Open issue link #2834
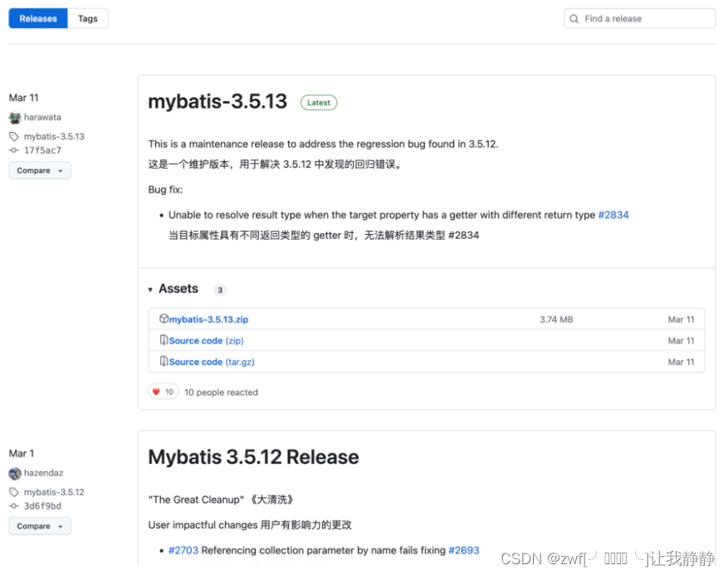Image resolution: width=728 pixels, height=575 pixels. click(x=613, y=214)
